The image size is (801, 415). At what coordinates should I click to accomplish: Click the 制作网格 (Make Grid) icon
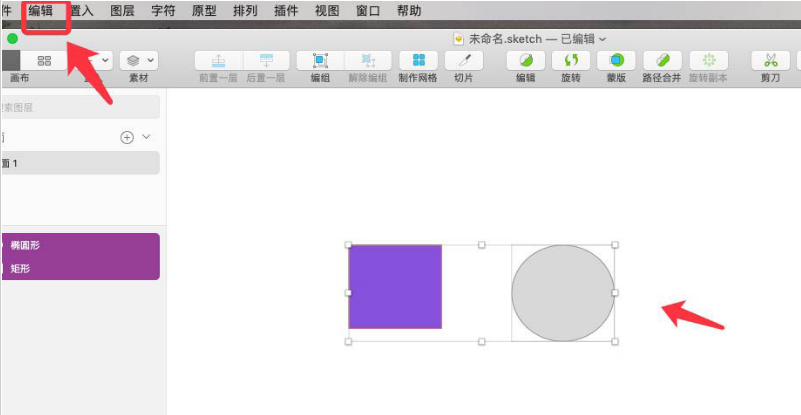pyautogui.click(x=418, y=61)
